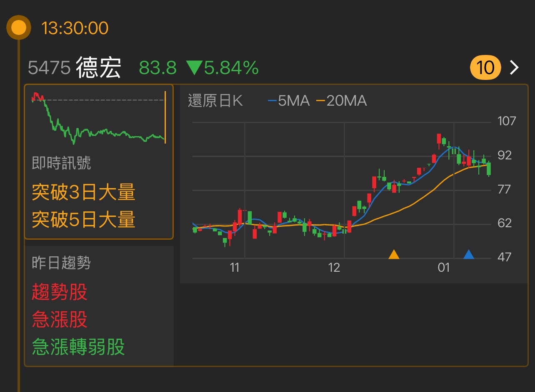Click the 13:30:00 timestamp label
Screen dimensions: 535x392
point(75,28)
